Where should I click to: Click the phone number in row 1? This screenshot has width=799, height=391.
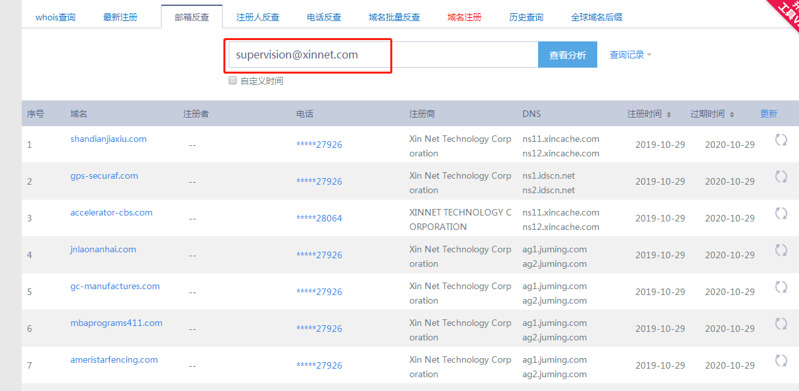[319, 145]
